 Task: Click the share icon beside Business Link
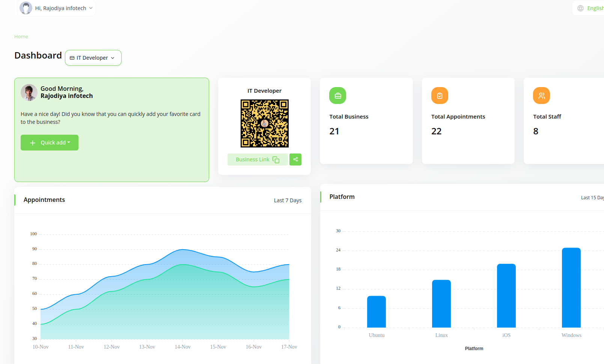coord(295,159)
